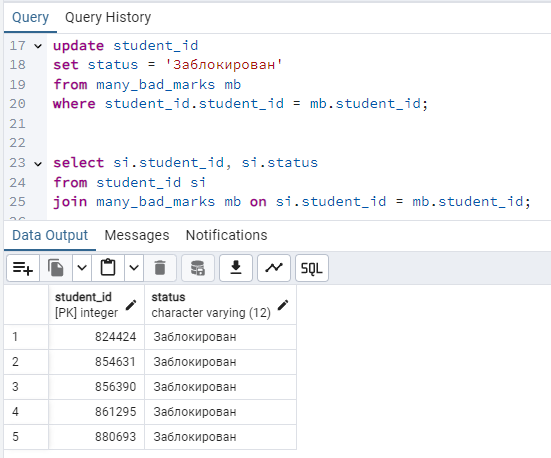Click the Save data changes database icon
Screen dimensions: 551x458
[198, 268]
